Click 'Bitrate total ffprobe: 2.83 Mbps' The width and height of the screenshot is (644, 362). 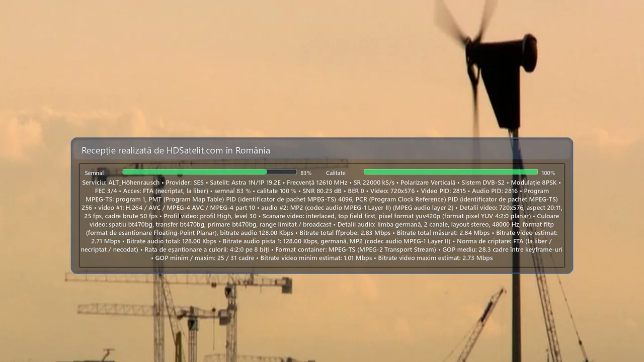[x=345, y=233]
